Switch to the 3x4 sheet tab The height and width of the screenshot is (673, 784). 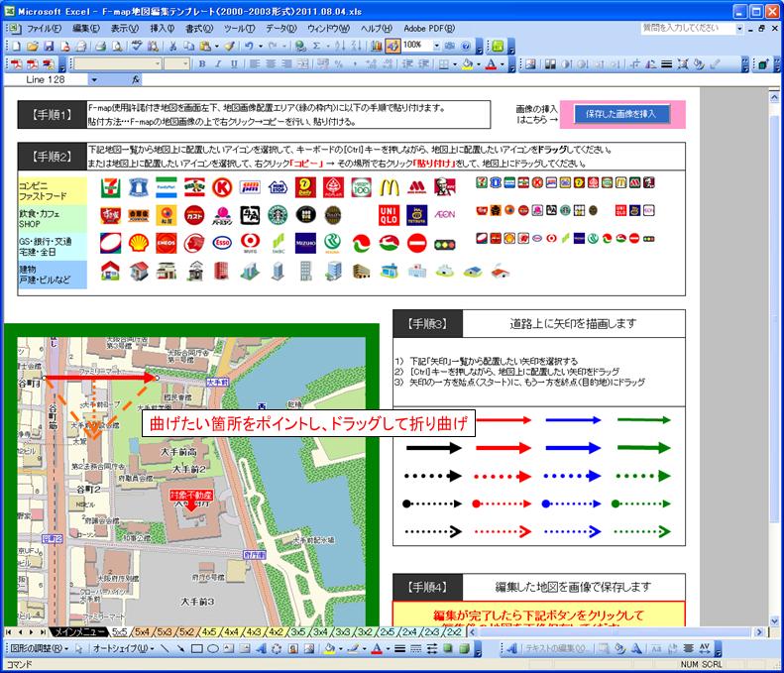tap(320, 632)
